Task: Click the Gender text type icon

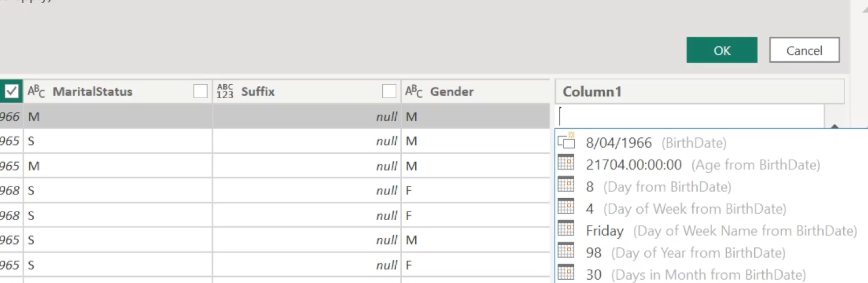Action: coord(413,91)
